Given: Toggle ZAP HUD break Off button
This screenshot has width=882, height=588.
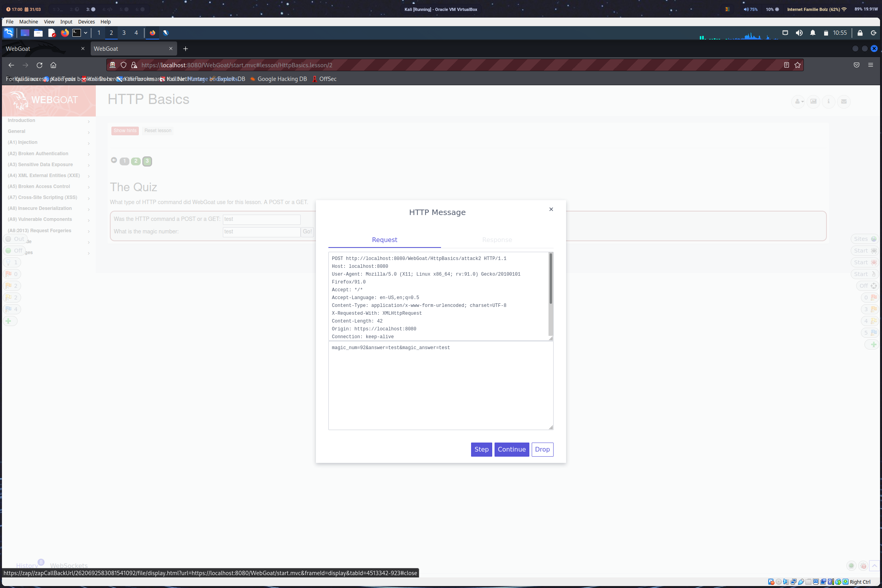Looking at the screenshot, I should click(14, 251).
